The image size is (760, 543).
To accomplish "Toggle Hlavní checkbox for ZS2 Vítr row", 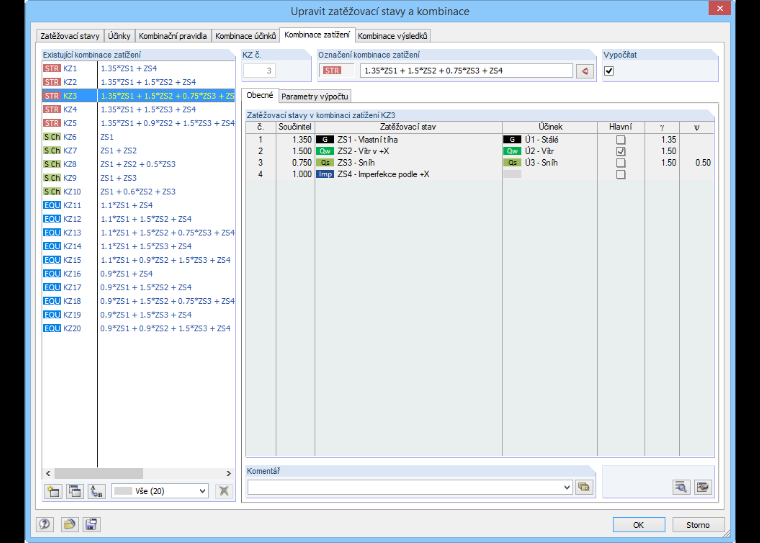I will (620, 151).
